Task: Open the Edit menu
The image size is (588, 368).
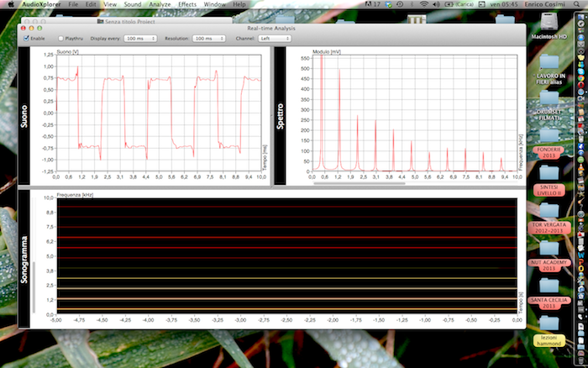Action: (91, 4)
